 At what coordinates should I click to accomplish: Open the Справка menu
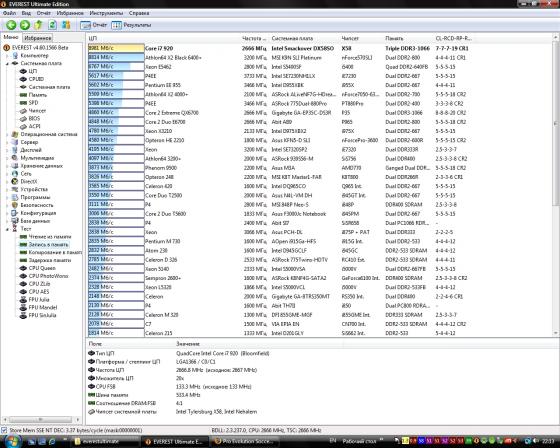pos(139,13)
